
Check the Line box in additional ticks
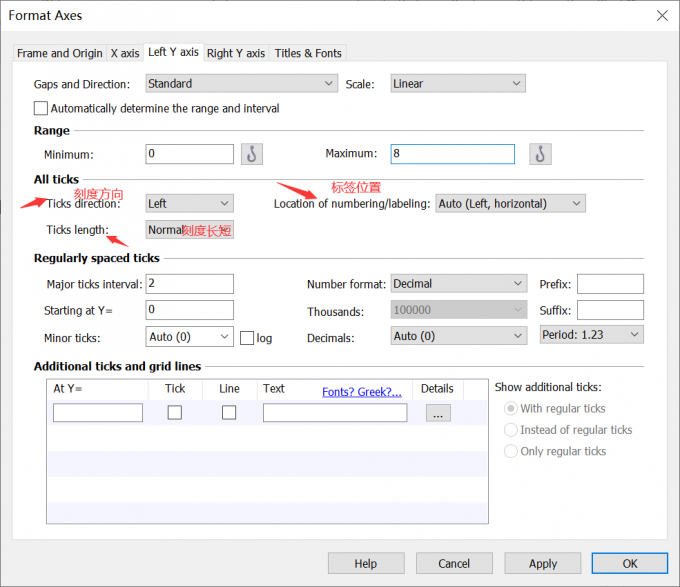[x=229, y=412]
